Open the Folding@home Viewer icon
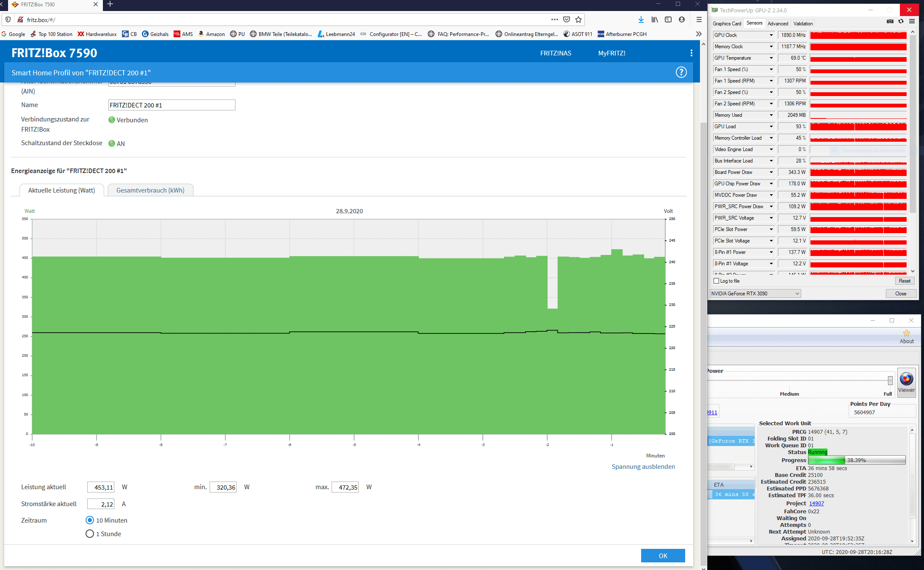924x570 pixels. (x=906, y=382)
